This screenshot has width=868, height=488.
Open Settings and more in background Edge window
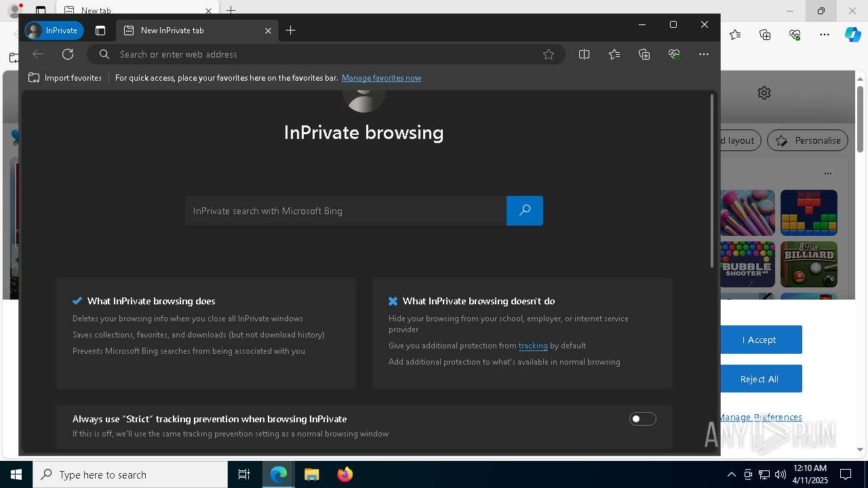tap(825, 35)
